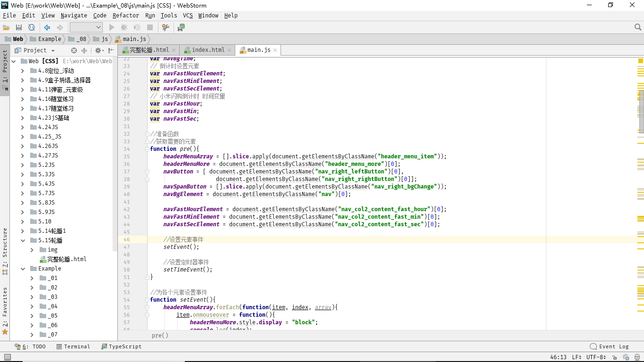Fold the setEvent() function at line 54
Image resolution: width=644 pixels, height=362 pixels.
[x=148, y=300]
